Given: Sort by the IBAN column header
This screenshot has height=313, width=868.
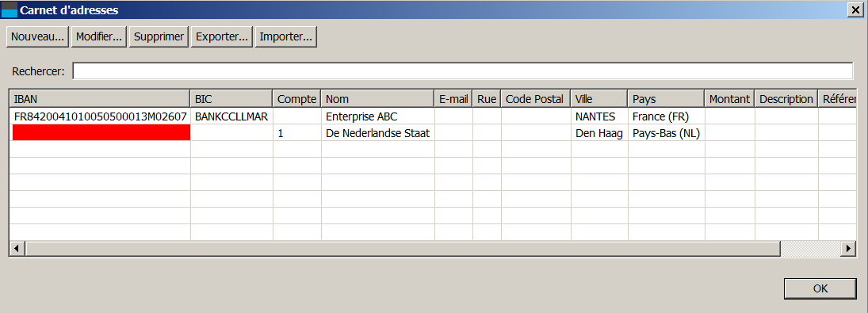Looking at the screenshot, I should 100,99.
